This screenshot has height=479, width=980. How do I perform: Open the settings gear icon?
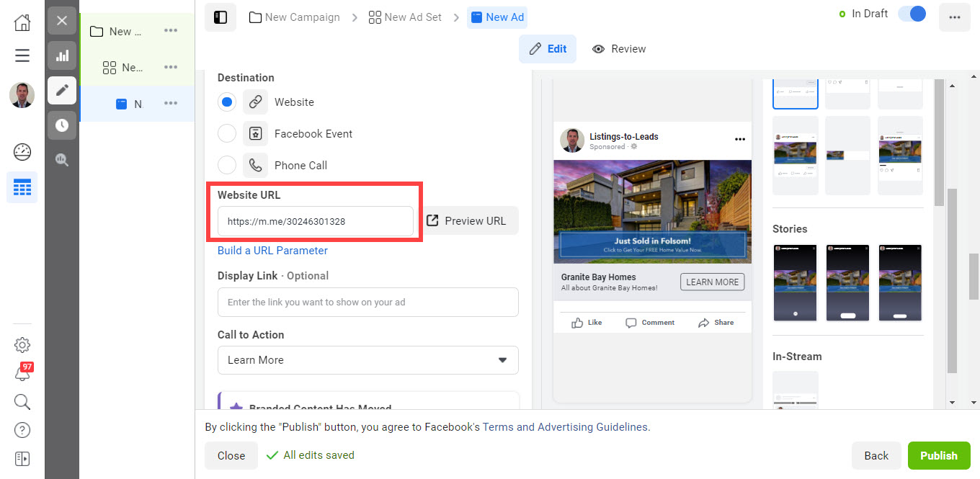point(22,344)
